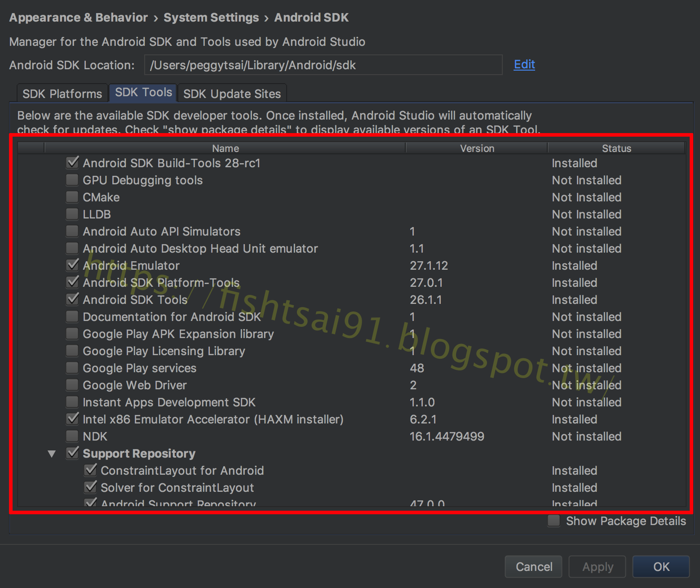This screenshot has width=700, height=588.
Task: Click the Instant Apps Development SDK name
Action: point(169,402)
